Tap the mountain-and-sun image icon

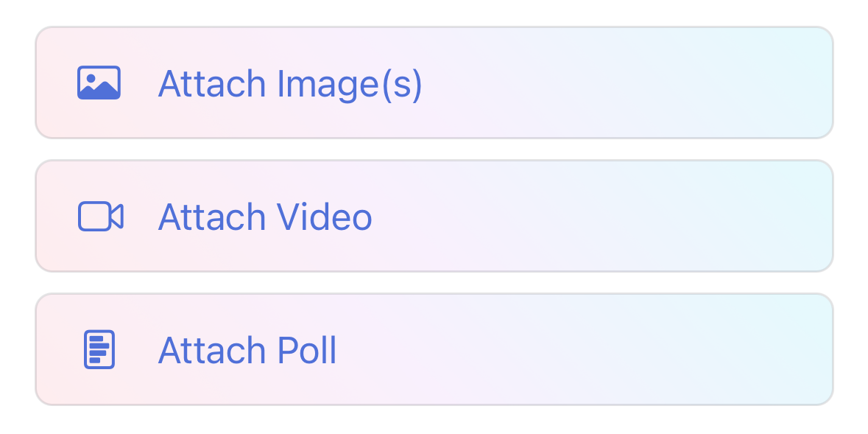point(99,83)
